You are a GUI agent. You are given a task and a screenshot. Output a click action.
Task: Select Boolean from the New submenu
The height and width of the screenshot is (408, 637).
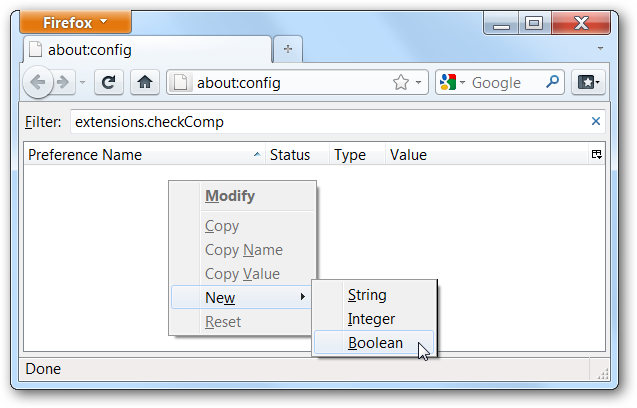coord(375,343)
